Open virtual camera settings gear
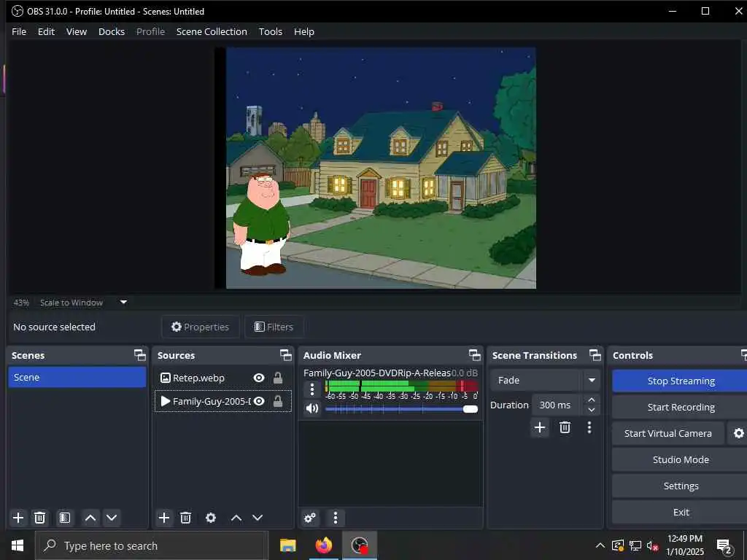Image resolution: width=747 pixels, height=560 pixels. tap(738, 433)
